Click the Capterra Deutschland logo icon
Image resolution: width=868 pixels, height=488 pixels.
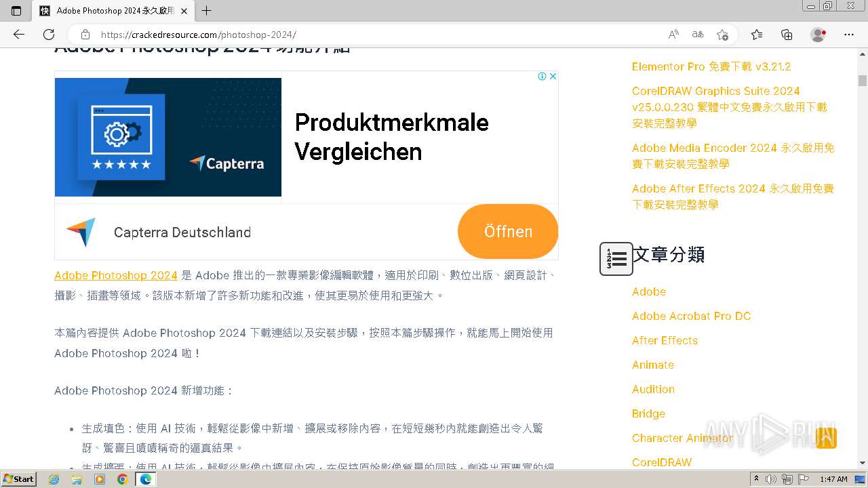coord(81,232)
